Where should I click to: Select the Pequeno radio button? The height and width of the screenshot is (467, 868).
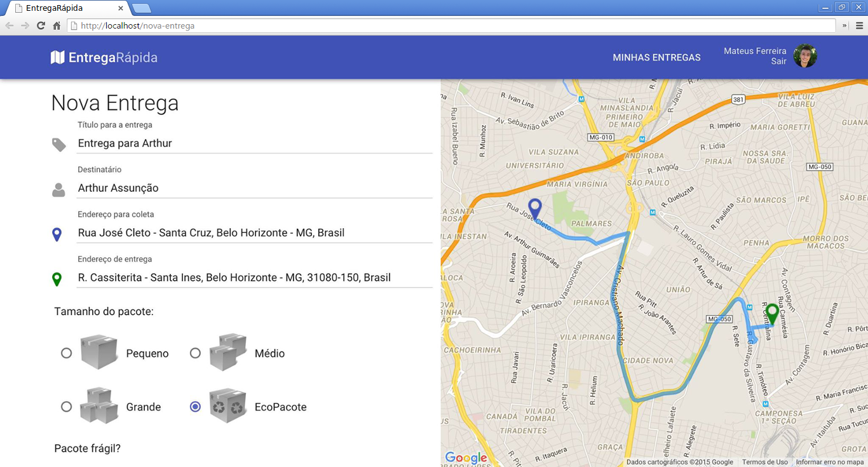(x=66, y=353)
